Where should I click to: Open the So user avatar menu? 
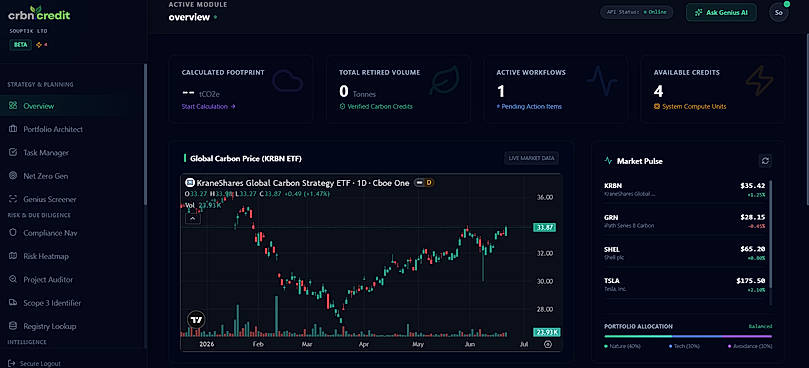[x=778, y=12]
